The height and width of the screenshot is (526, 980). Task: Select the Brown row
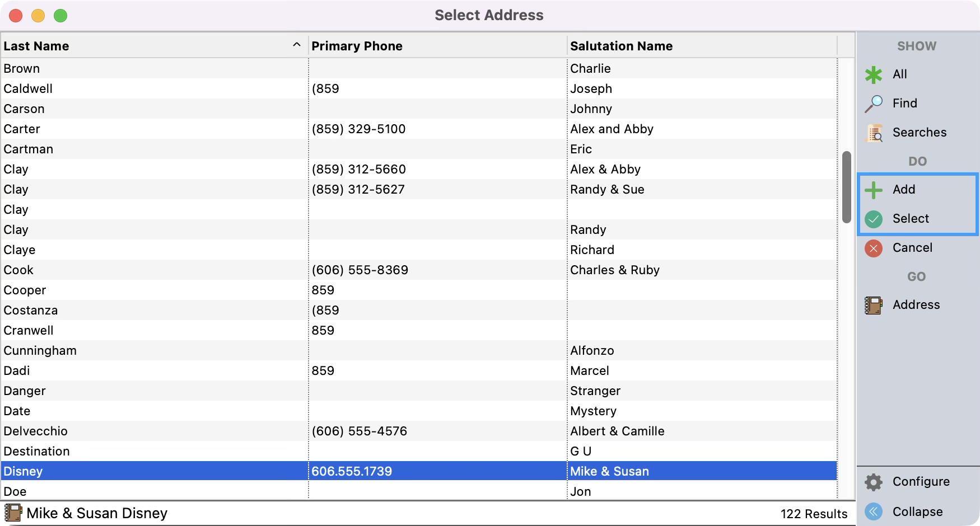point(419,68)
